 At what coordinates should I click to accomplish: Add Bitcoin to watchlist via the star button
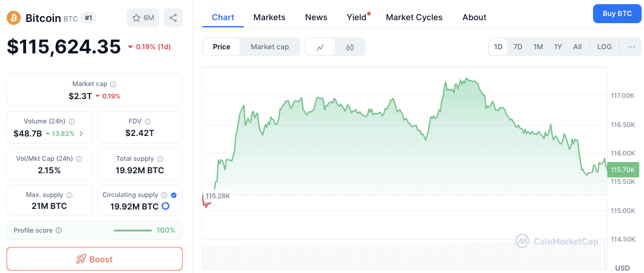143,18
